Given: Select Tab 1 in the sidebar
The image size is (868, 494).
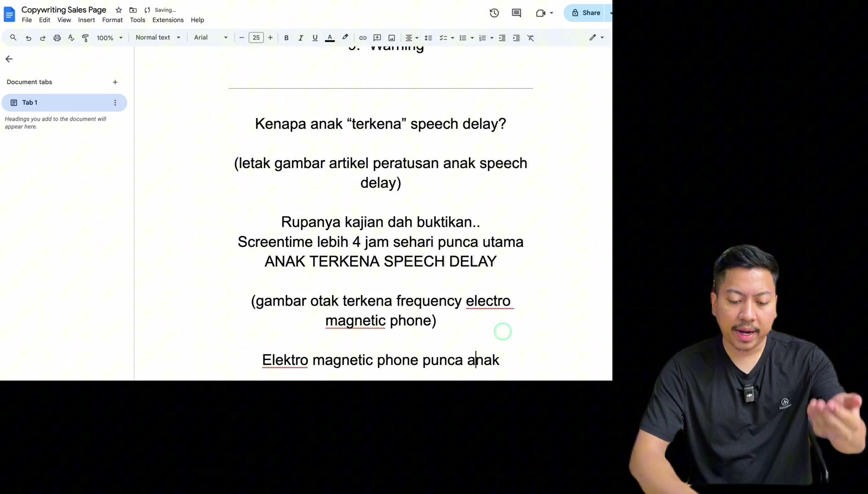Looking at the screenshot, I should 64,102.
